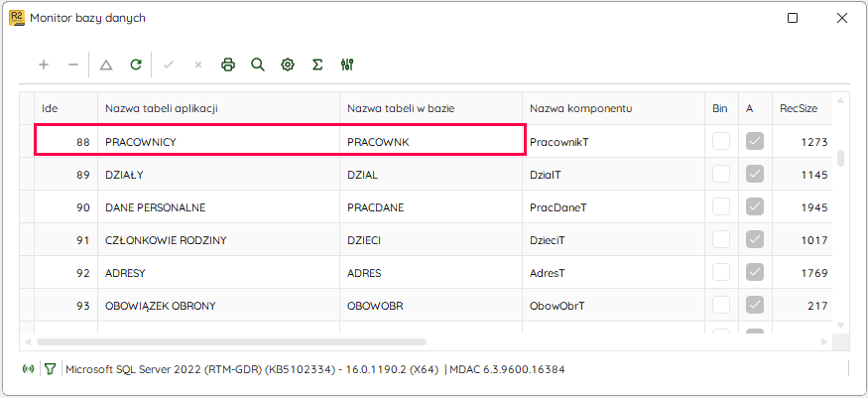Sort by Ide column header
Image resolution: width=868 pixels, height=398 pixels.
(x=66, y=108)
